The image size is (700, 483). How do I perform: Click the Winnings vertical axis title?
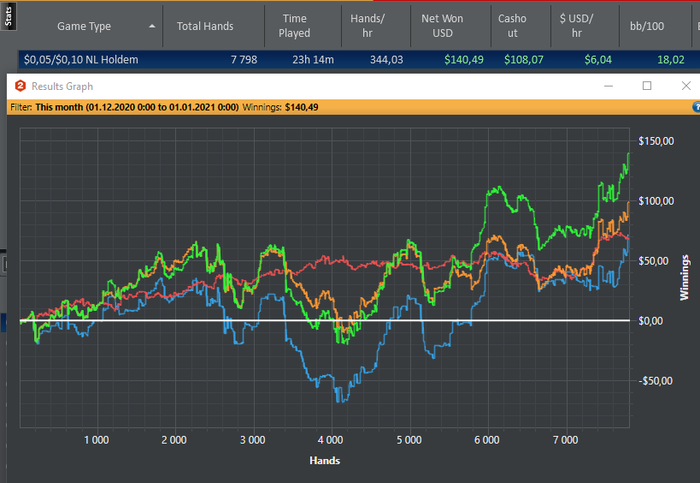point(684,277)
